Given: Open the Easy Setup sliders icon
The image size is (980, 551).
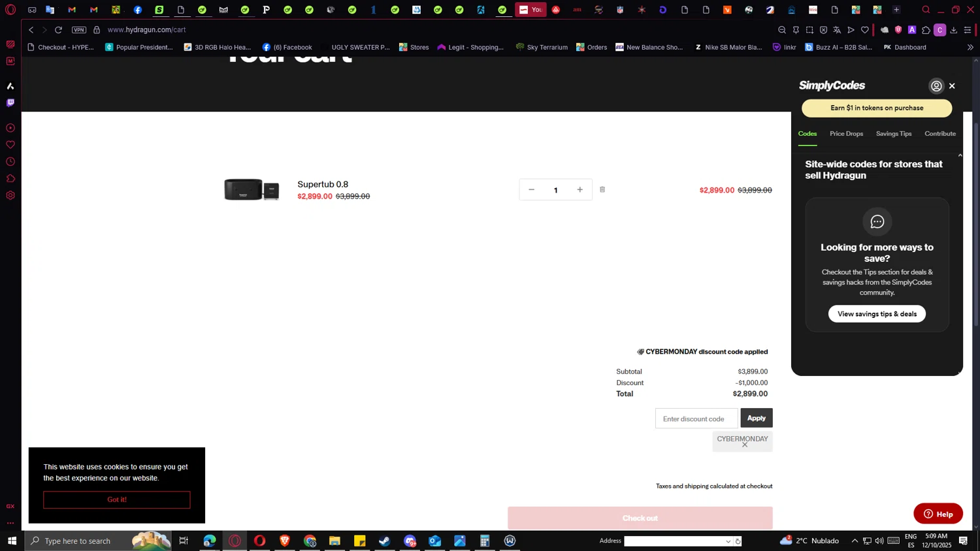Looking at the screenshot, I should click(968, 30).
